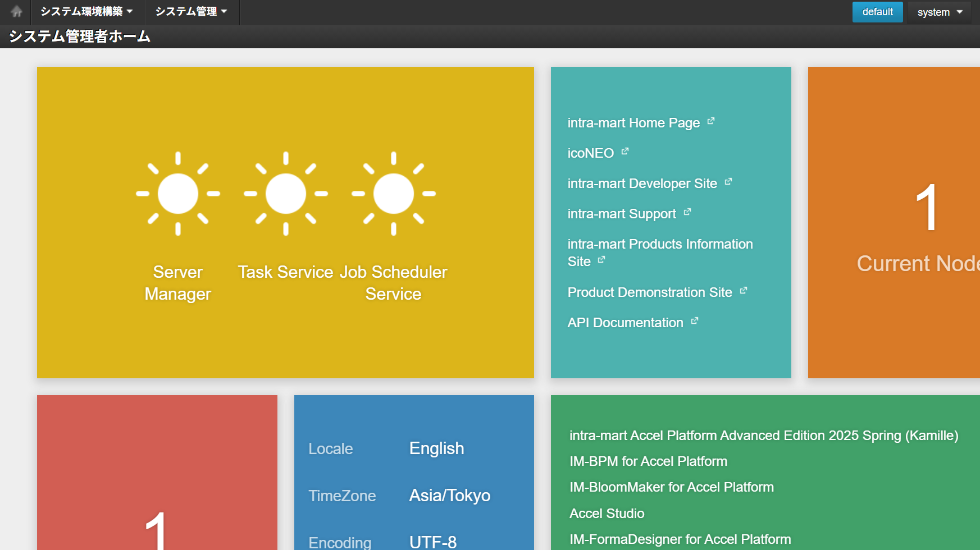Click external icon beside icoNEO
Screen dimensions: 980x550
625,151
